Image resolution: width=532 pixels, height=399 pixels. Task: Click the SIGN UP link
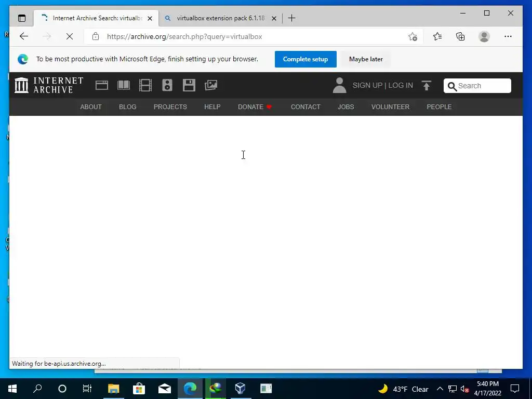click(x=367, y=86)
